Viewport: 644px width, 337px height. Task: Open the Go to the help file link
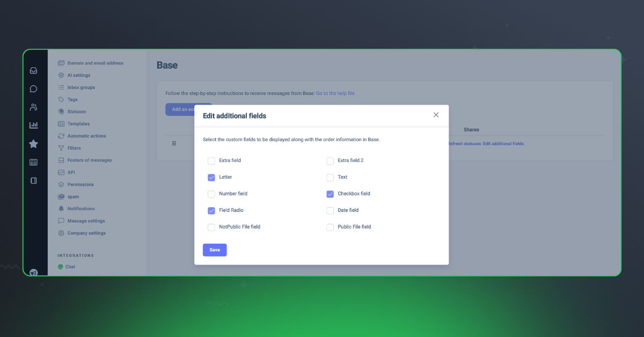[x=335, y=93]
